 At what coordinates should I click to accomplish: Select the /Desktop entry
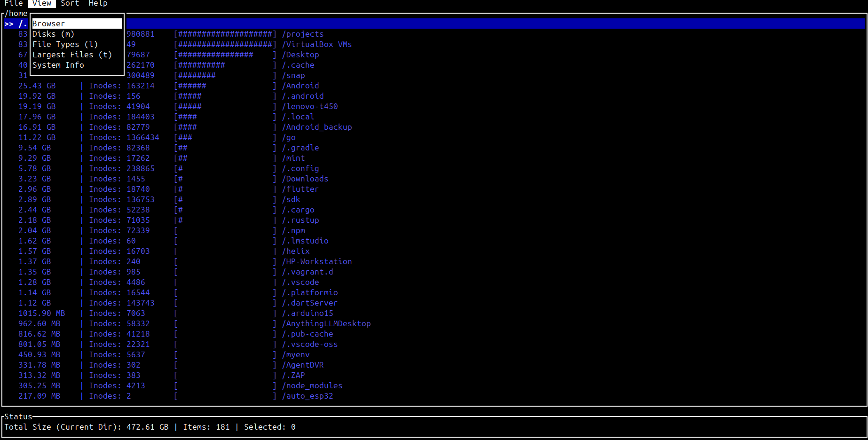coord(300,54)
